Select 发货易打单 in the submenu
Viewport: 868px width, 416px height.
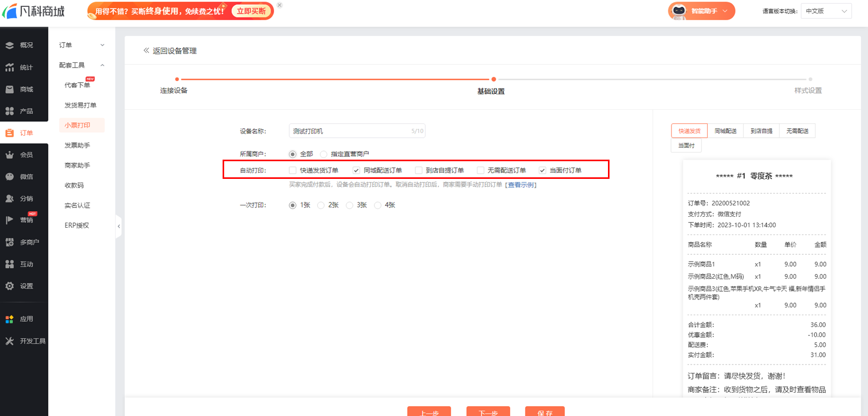point(80,106)
